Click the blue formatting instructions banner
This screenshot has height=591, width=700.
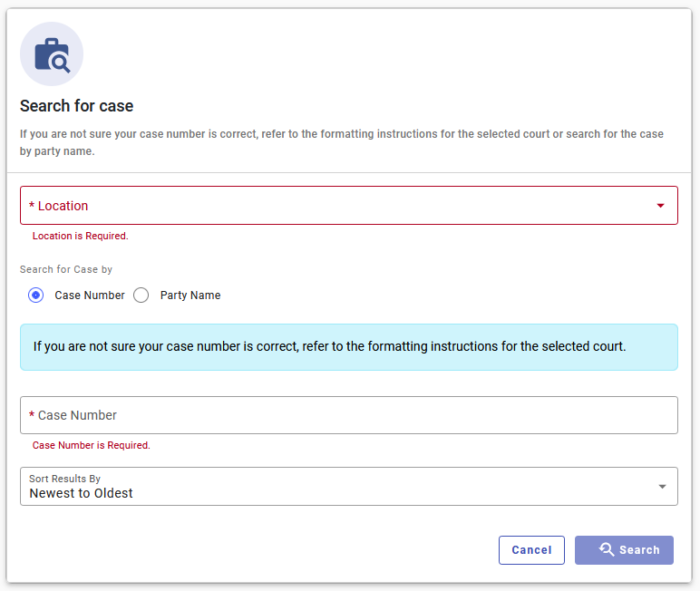(x=349, y=347)
